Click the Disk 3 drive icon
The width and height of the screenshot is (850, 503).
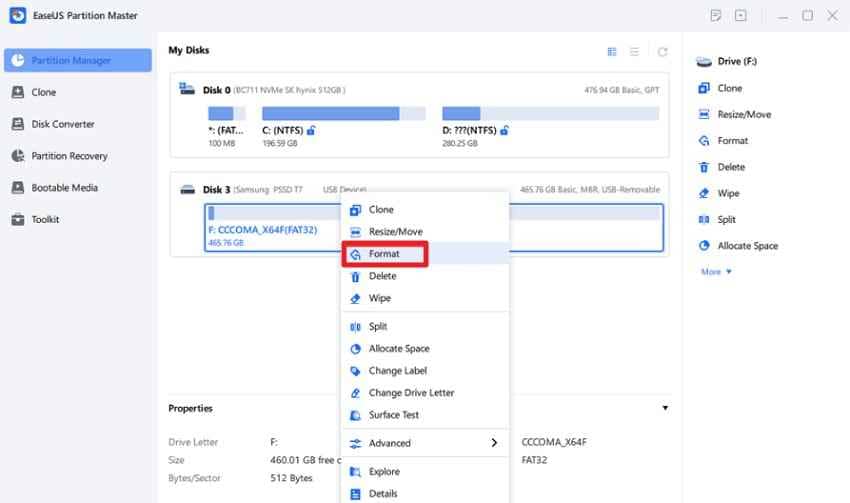188,190
